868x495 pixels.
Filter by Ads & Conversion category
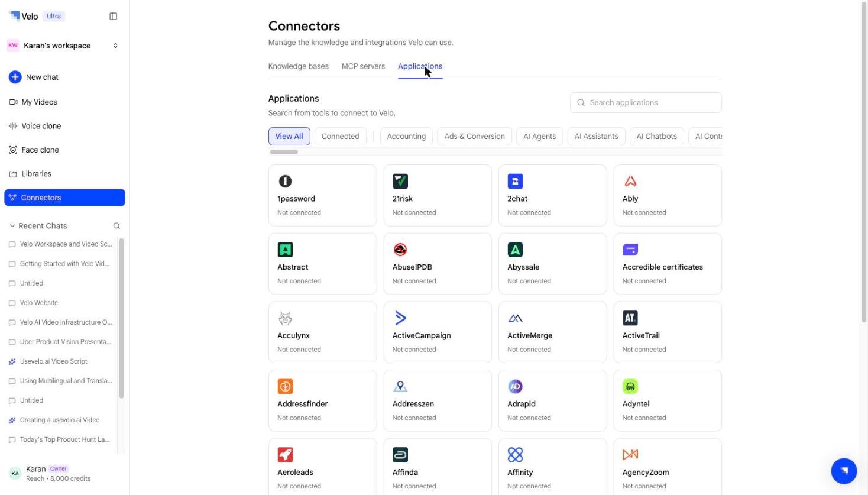[x=475, y=136]
